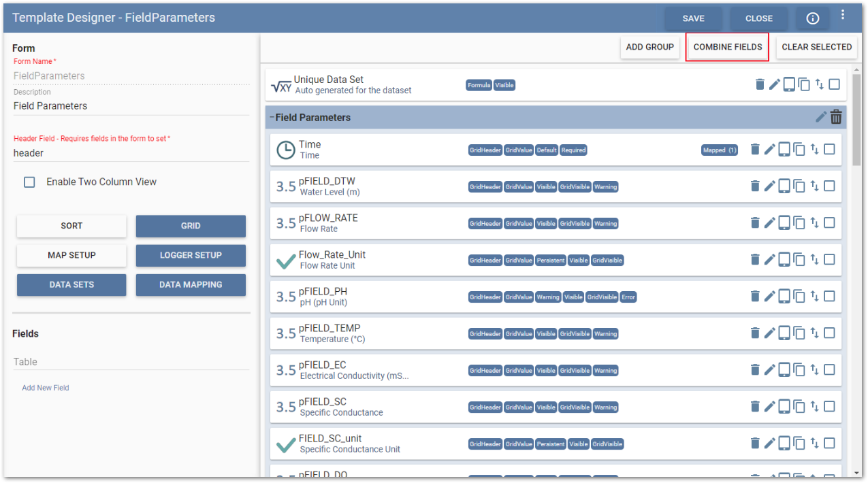
Task: Edit the Unique Data Set field
Action: (x=774, y=84)
